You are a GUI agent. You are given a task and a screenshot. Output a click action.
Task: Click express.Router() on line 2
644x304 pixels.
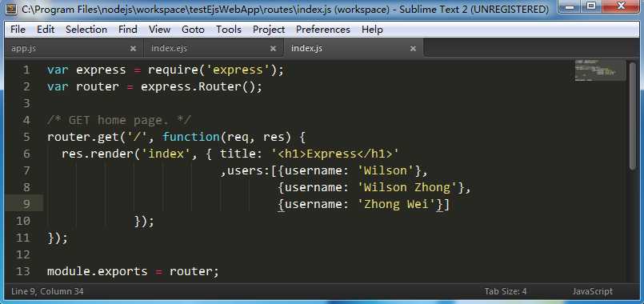pos(198,86)
